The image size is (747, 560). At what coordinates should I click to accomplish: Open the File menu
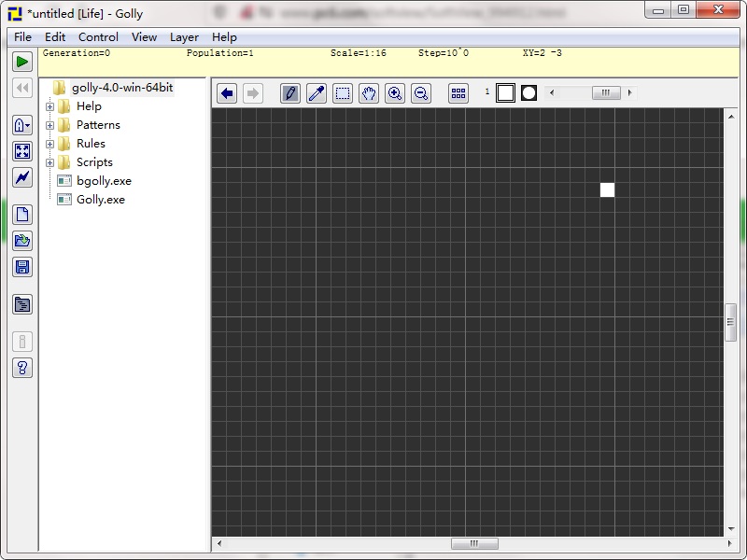pos(22,37)
